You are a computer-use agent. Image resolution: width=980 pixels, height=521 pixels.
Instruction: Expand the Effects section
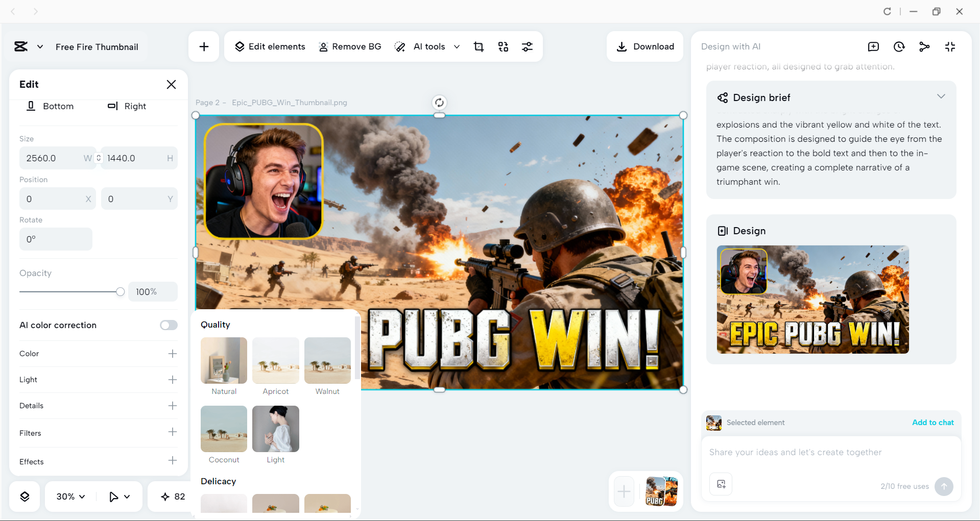click(173, 461)
